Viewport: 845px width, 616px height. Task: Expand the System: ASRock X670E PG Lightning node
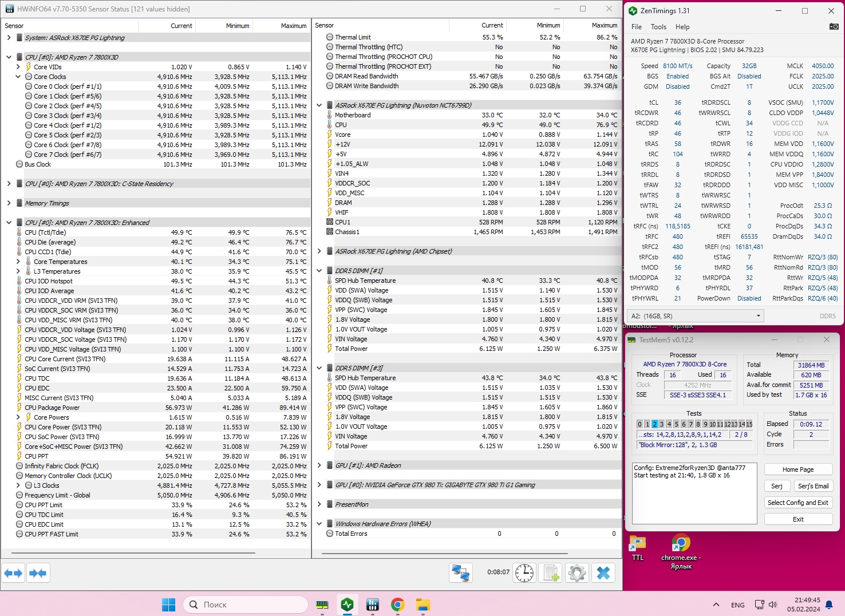click(x=9, y=38)
